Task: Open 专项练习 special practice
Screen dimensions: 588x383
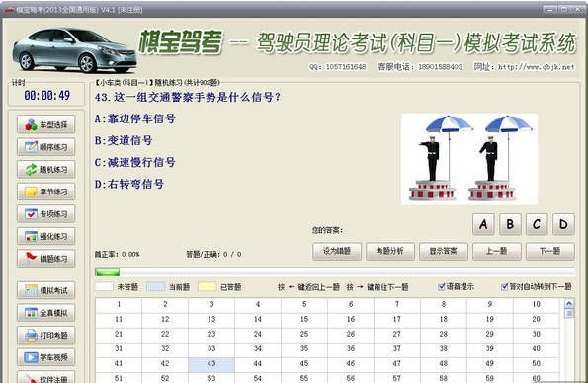Action: click(45, 214)
